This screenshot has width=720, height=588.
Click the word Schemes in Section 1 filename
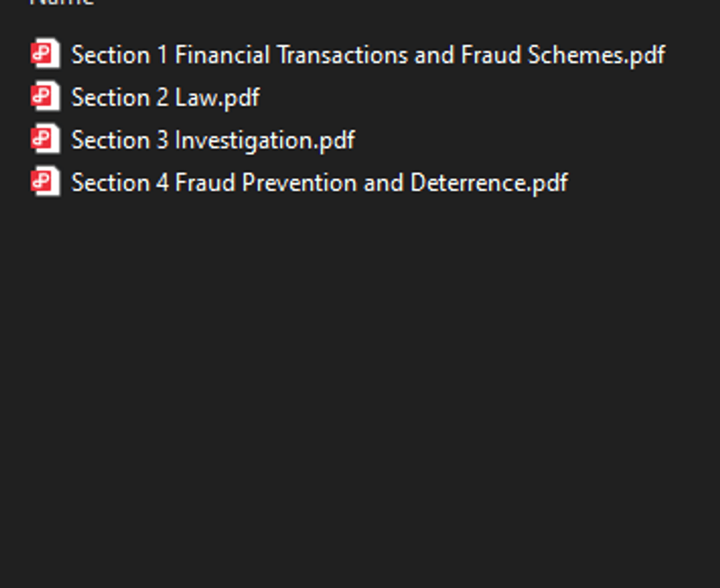tap(575, 55)
